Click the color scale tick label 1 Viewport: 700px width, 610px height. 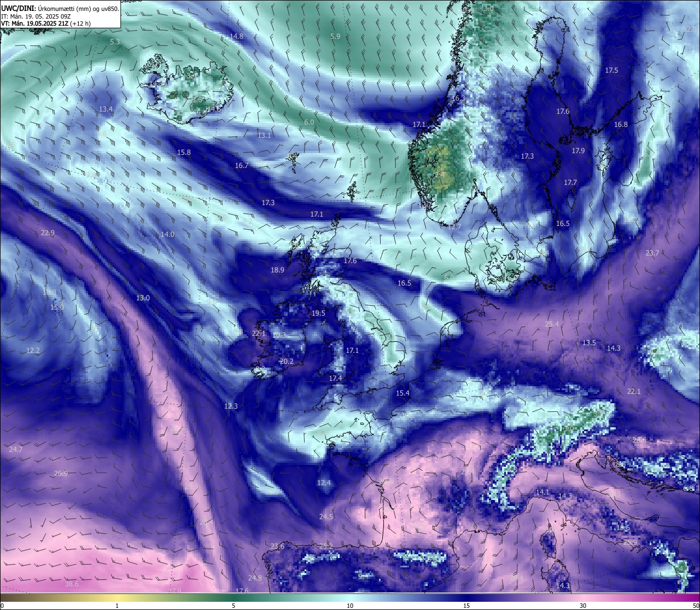pyautogui.click(x=117, y=605)
